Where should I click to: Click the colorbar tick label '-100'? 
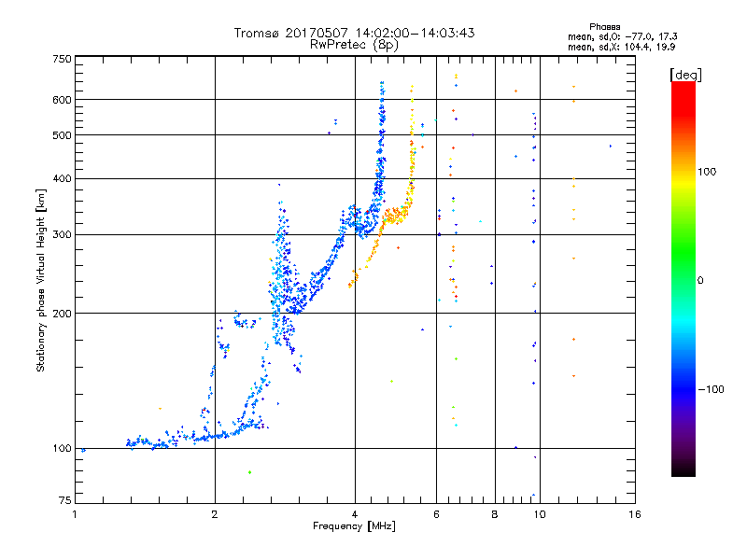pyautogui.click(x=711, y=389)
